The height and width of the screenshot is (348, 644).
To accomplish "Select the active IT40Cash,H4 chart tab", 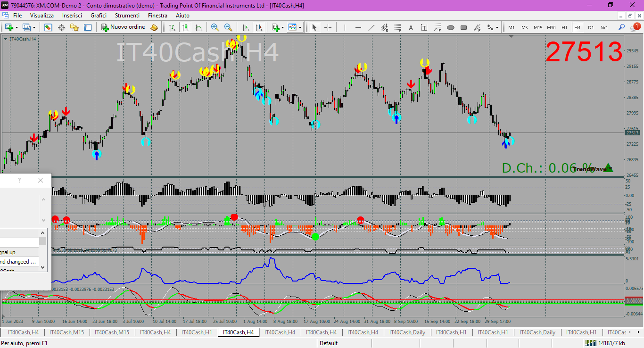I will tap(238, 332).
